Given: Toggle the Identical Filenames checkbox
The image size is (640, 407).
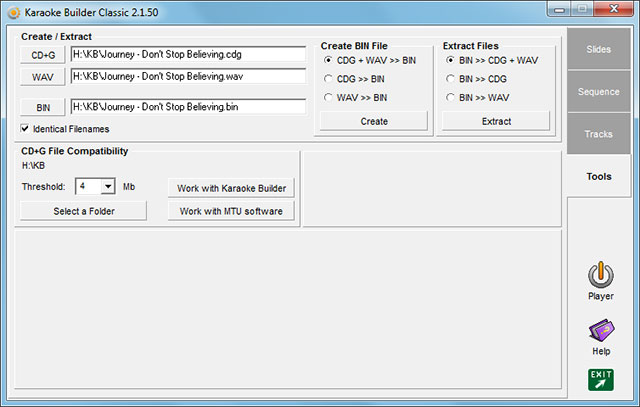Looking at the screenshot, I should [x=25, y=129].
